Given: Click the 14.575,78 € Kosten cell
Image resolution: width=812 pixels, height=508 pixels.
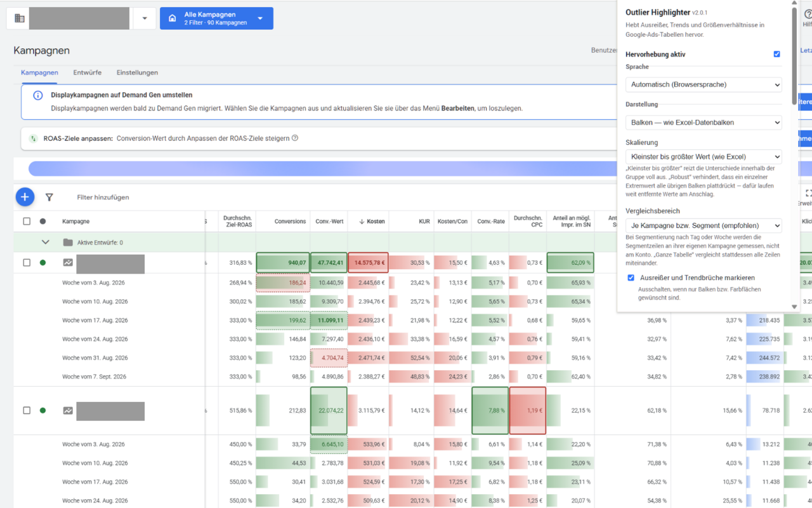Looking at the screenshot, I should [368, 263].
